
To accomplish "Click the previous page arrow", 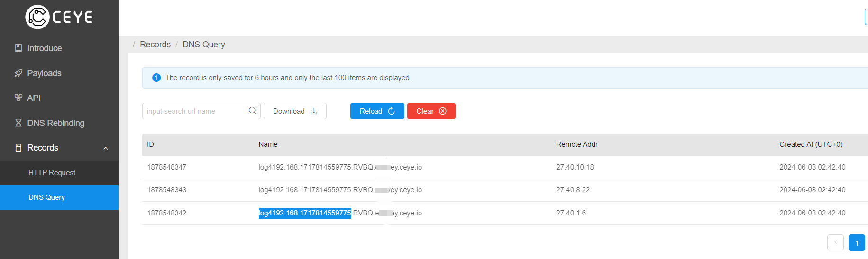I will point(835,242).
